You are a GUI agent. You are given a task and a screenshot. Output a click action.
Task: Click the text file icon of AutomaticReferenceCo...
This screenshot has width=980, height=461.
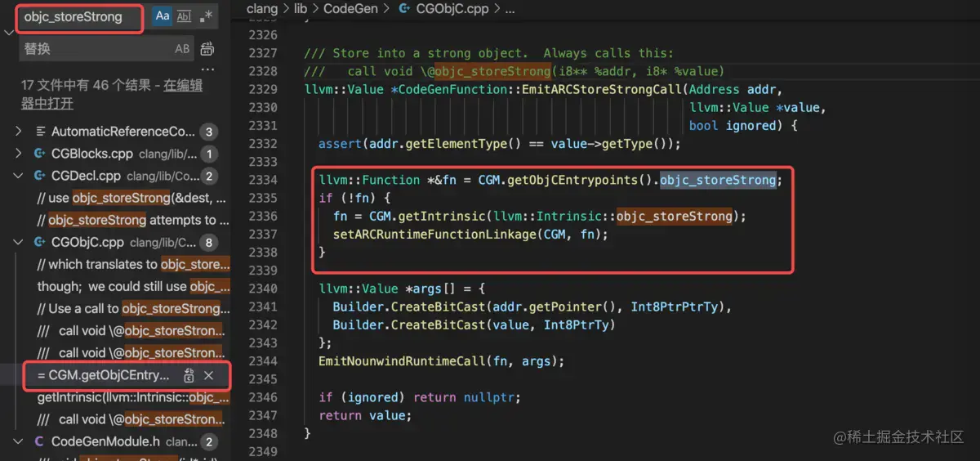40,132
